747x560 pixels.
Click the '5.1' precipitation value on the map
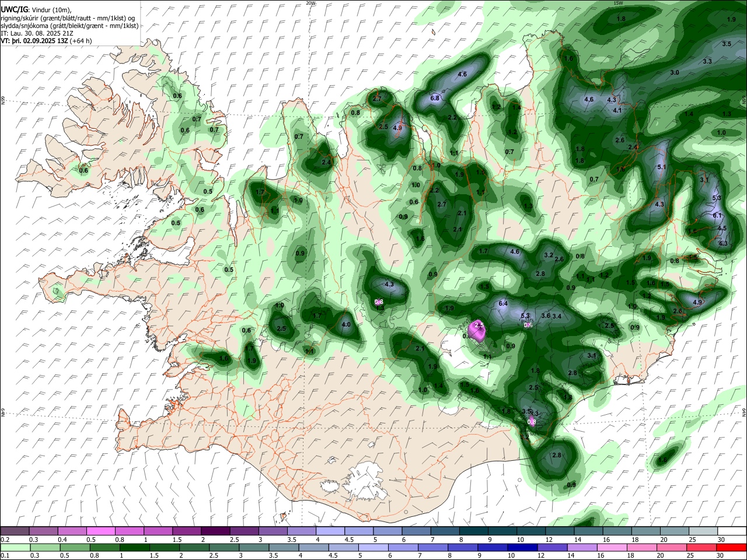click(662, 167)
